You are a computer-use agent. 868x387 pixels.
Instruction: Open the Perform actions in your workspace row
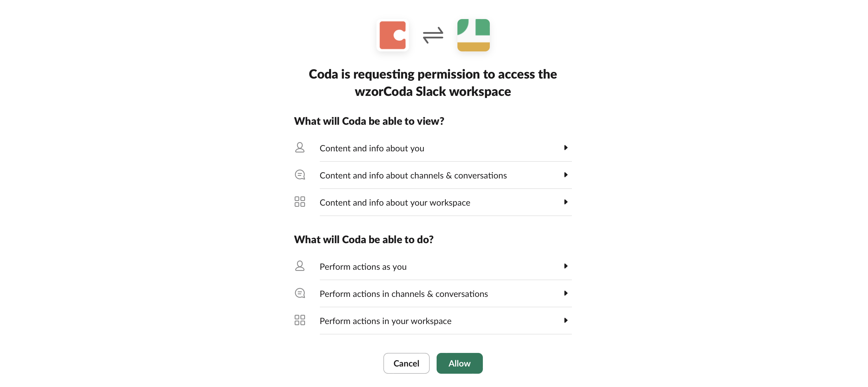(385, 321)
